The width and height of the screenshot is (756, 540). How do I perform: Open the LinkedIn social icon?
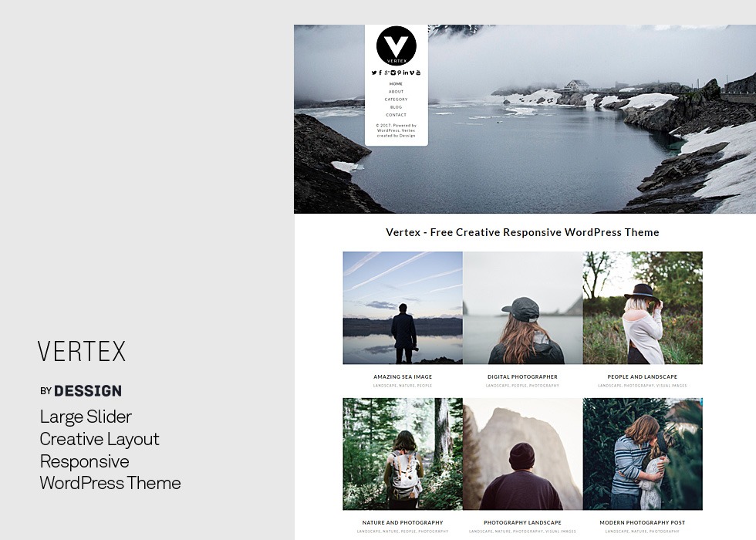click(406, 73)
